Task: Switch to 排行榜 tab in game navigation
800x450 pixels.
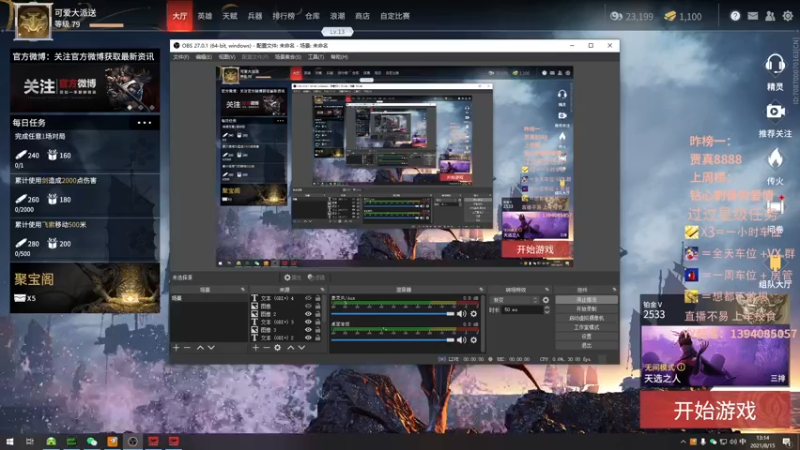Action: pyautogui.click(x=284, y=16)
